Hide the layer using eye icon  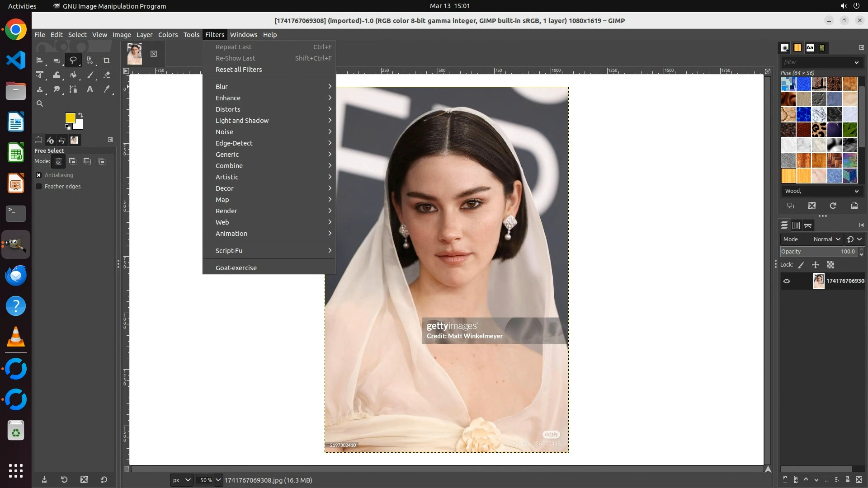(787, 281)
